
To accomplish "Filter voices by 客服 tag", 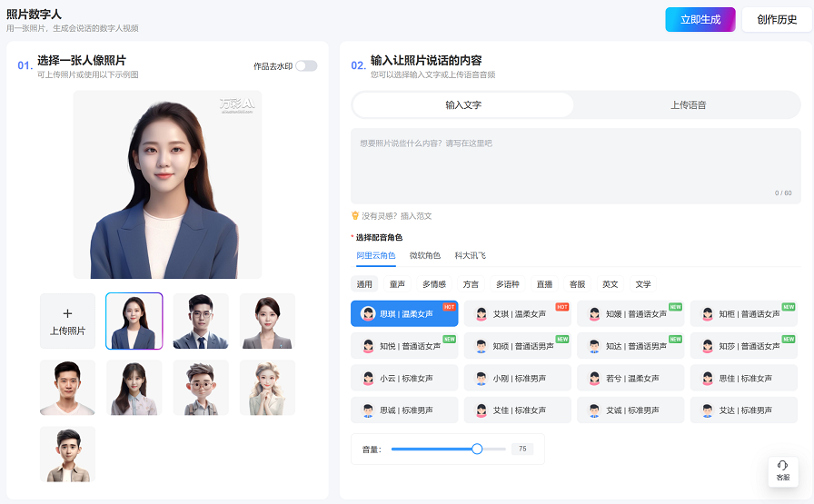I will click(577, 284).
